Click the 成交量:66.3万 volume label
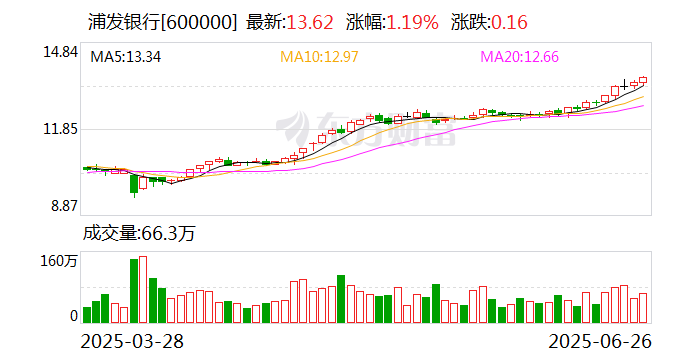 (139, 233)
